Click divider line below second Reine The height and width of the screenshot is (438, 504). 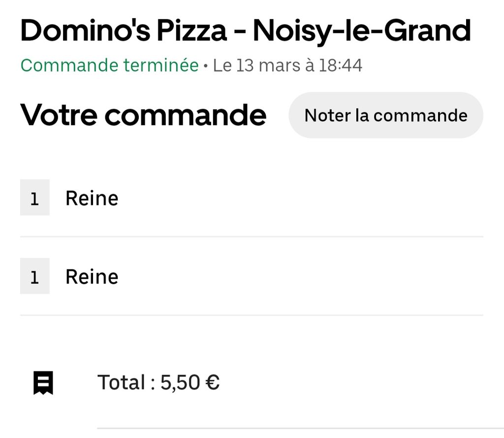pos(252,315)
